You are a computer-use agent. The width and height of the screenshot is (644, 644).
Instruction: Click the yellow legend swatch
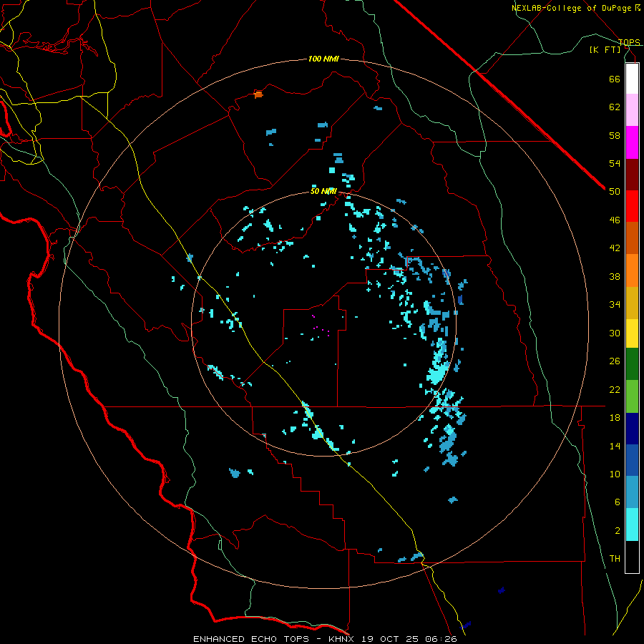tap(632, 333)
